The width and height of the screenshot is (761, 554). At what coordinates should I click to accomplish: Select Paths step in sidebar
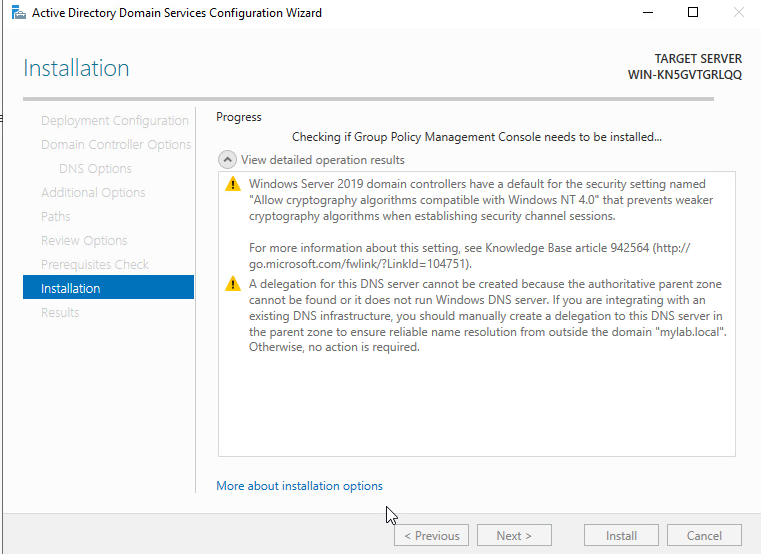pyautogui.click(x=56, y=217)
